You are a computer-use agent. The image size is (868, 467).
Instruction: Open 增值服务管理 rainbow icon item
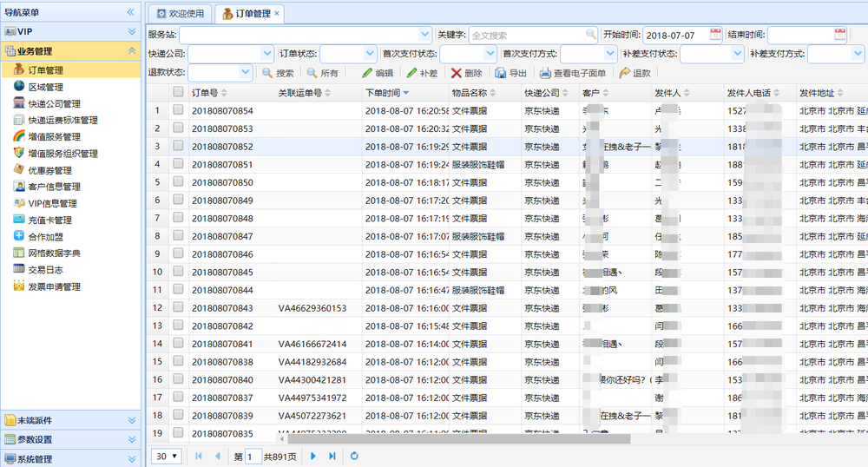[19, 136]
